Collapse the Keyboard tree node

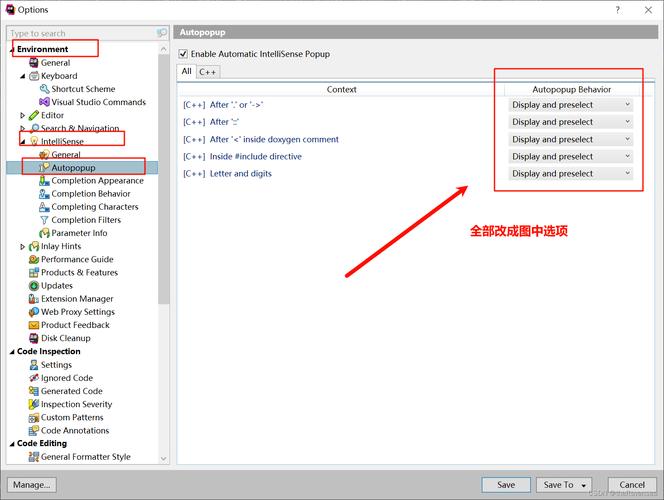[x=23, y=76]
